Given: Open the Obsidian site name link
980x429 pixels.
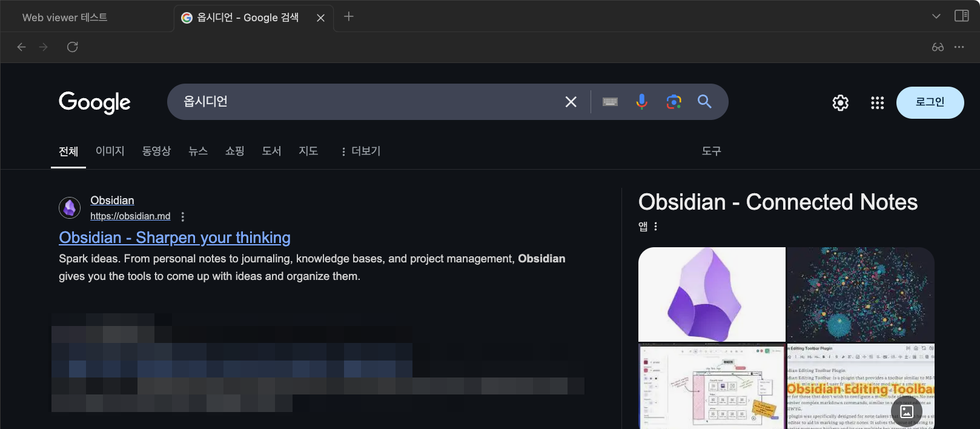Looking at the screenshot, I should pyautogui.click(x=112, y=201).
